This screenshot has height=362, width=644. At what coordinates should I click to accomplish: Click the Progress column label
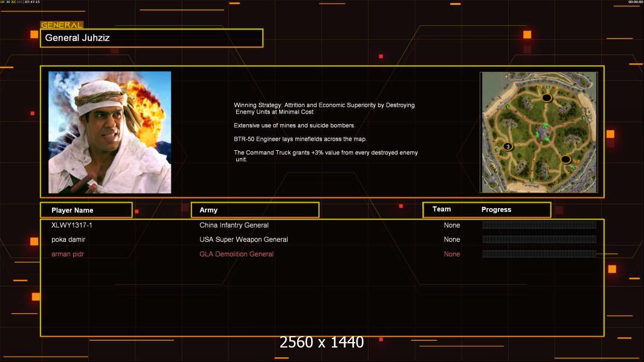pyautogui.click(x=496, y=209)
